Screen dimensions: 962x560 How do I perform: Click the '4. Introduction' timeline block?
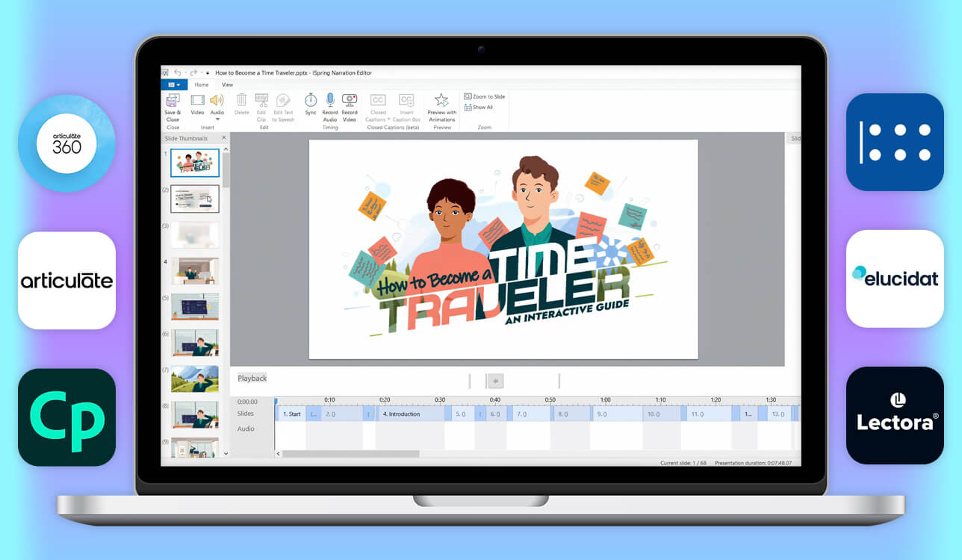[x=411, y=414]
